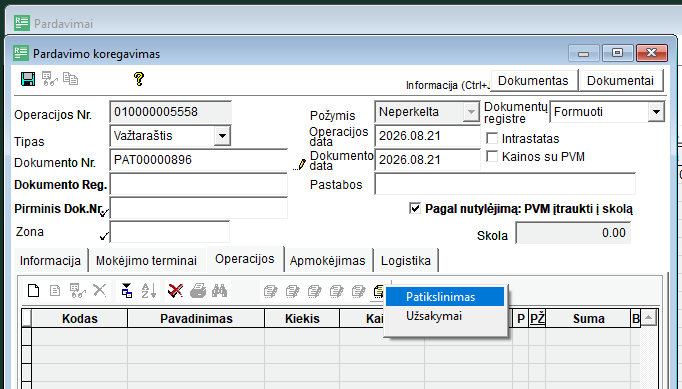Go to the Apmokėjimas tab
The image size is (682, 389).
[328, 261]
